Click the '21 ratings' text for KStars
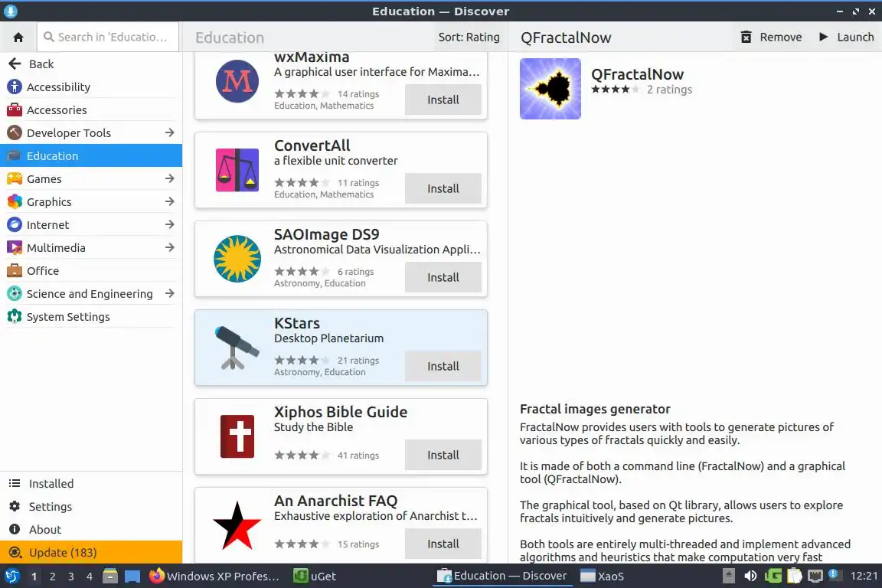The width and height of the screenshot is (882, 588). point(358,360)
